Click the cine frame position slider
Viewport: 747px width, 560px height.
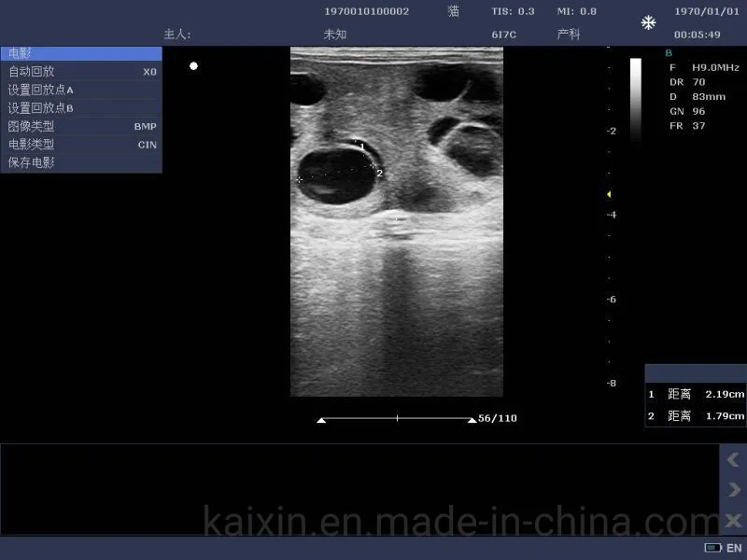pos(397,419)
